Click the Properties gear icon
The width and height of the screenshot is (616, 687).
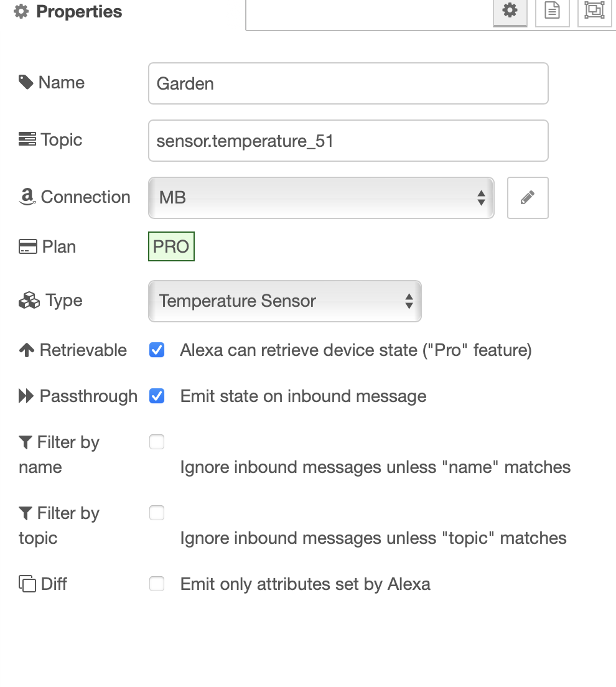point(21,11)
